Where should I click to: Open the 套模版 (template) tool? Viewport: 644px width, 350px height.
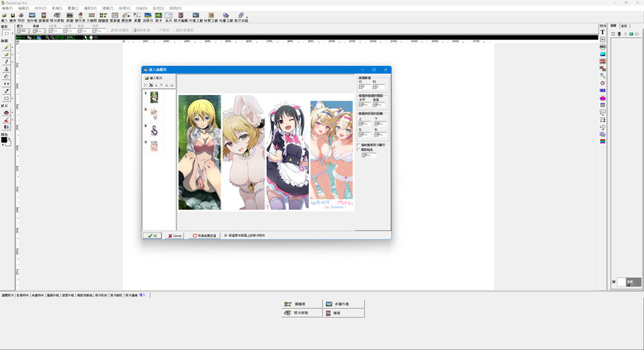pyautogui.click(x=44, y=17)
